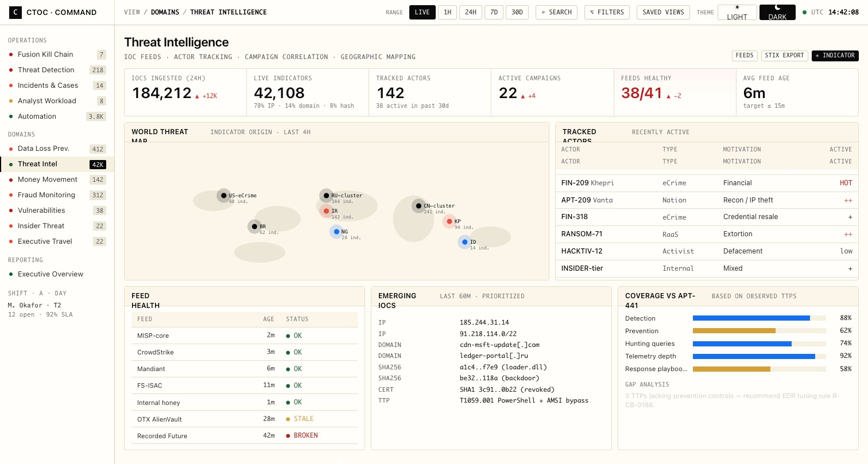Click the Feeds button
This screenshot has width=868, height=464.
pos(745,56)
